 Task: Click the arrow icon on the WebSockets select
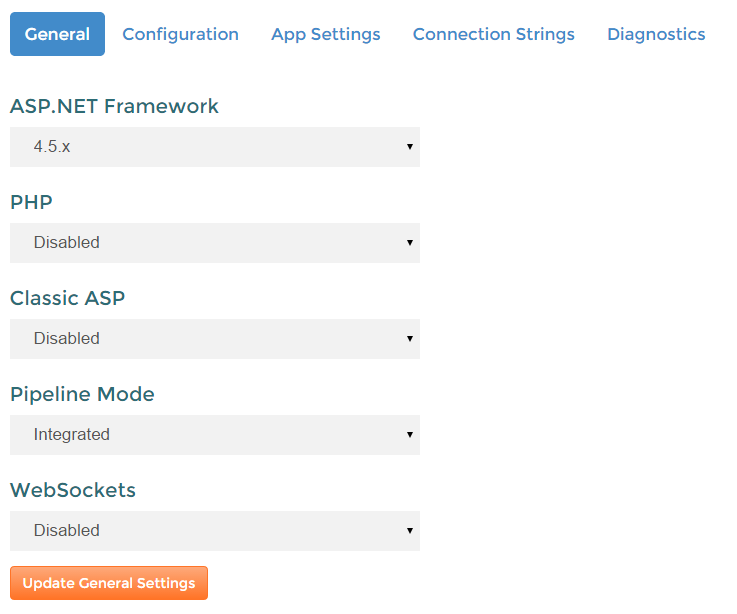tap(410, 531)
